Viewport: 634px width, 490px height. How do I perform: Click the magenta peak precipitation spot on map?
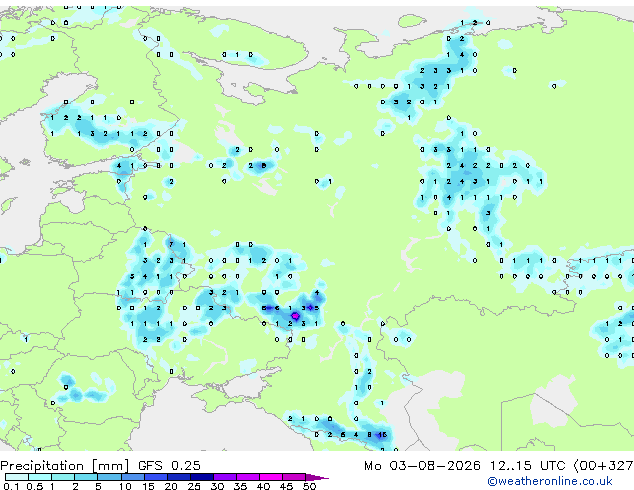(x=295, y=315)
